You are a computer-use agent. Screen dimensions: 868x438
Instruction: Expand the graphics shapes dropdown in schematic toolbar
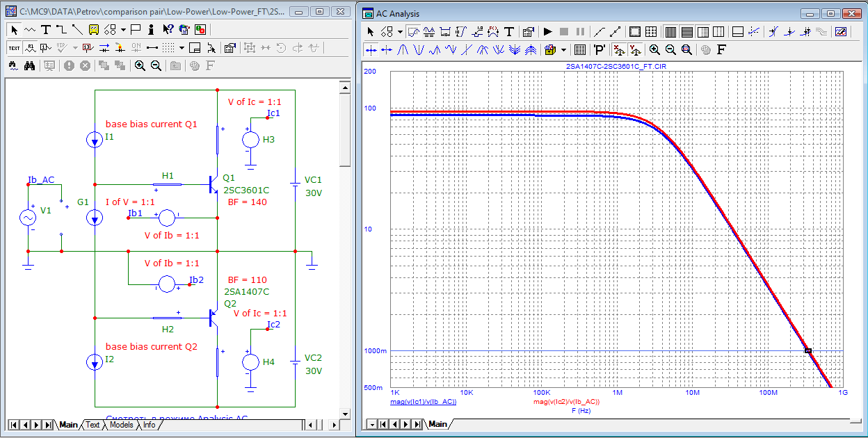123,30
